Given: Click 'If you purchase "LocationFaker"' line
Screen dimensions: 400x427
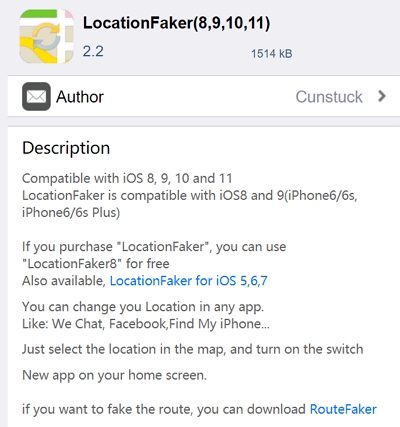Looking at the screenshot, I should click(x=154, y=247).
